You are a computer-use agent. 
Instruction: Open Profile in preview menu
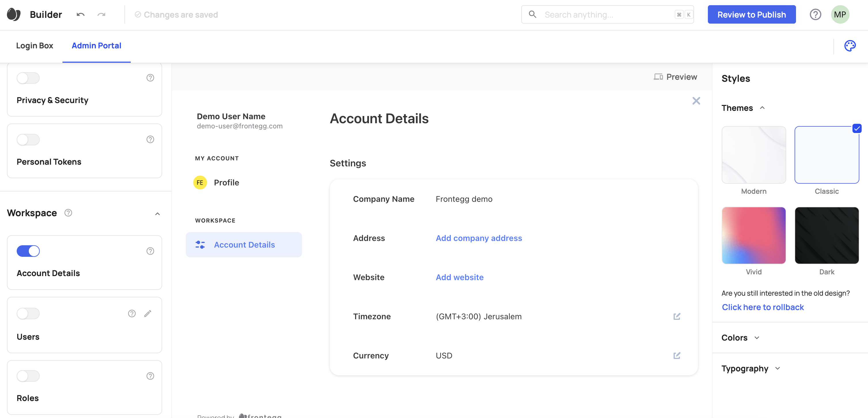(x=226, y=183)
